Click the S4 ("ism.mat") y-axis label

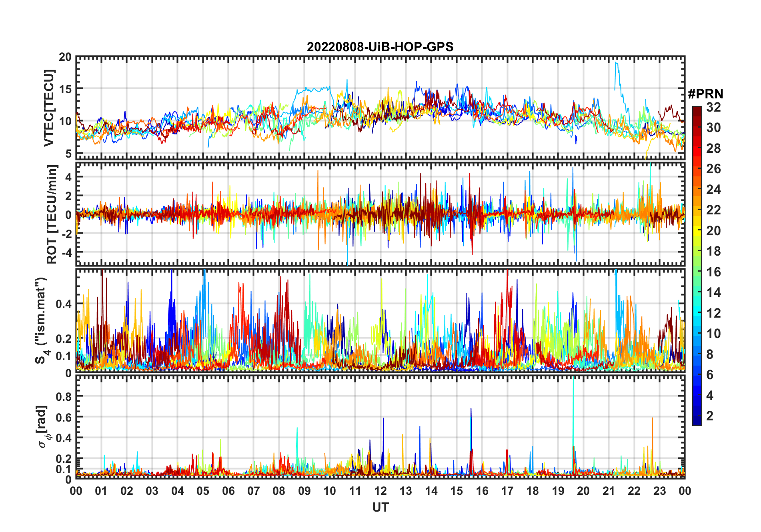42,320
